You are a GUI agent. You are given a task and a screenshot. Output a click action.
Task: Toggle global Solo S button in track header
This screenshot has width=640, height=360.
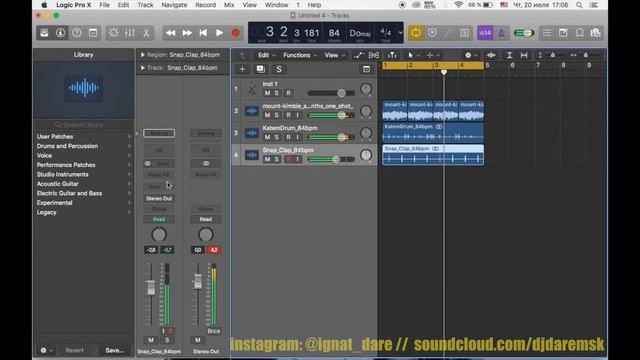pos(279,69)
